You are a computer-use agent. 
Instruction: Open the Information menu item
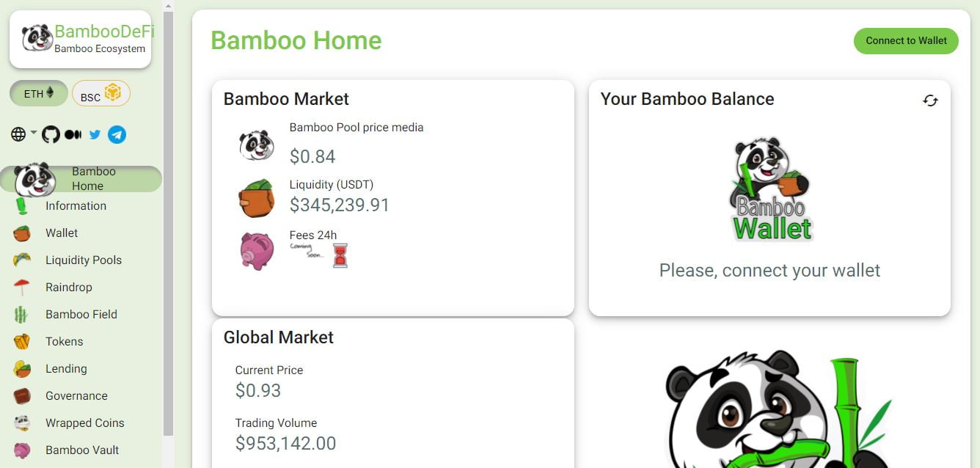click(76, 206)
